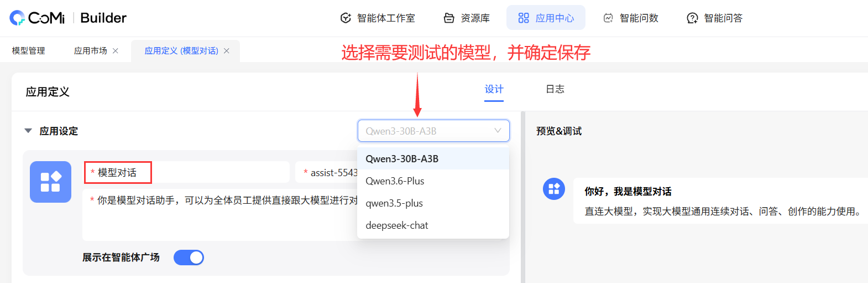Viewport: 868px width, 283px height.
Task: Close the 应用市场 tab
Action: tap(116, 51)
